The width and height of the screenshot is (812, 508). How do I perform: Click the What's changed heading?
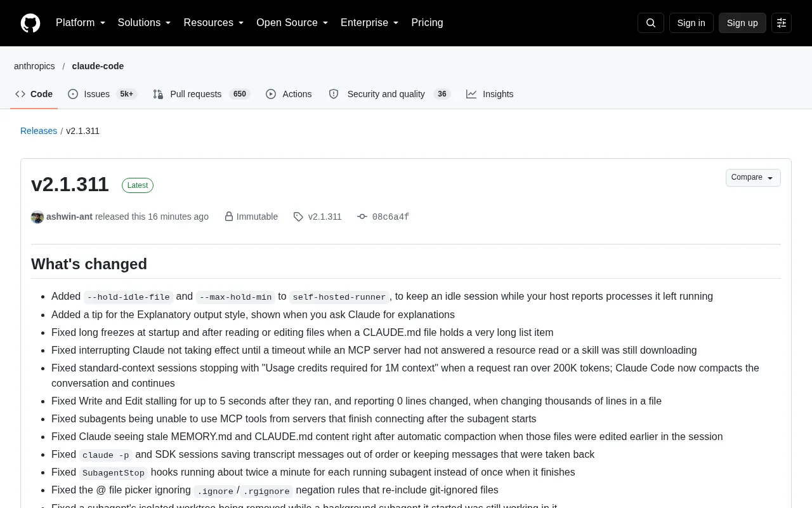coord(89,264)
